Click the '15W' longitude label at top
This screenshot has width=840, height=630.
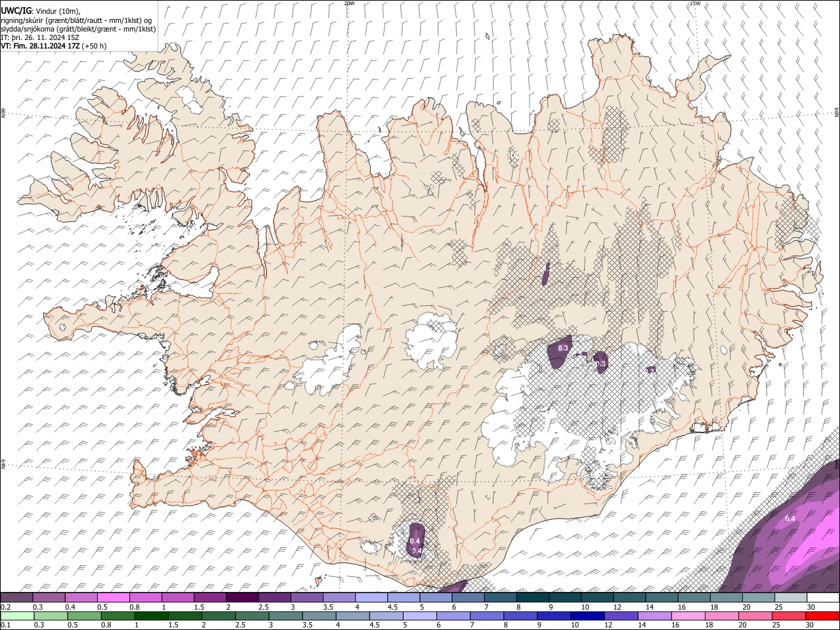click(x=695, y=3)
